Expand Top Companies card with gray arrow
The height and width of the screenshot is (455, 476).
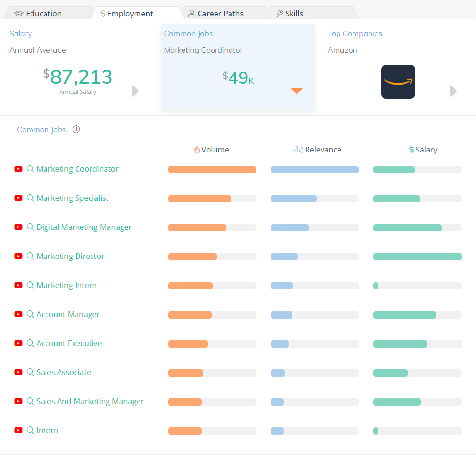click(453, 91)
